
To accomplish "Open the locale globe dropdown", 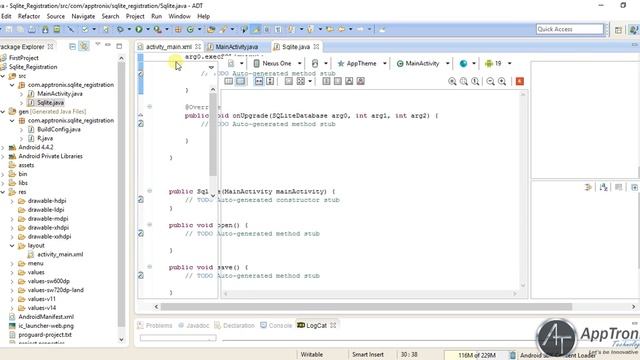I will tap(468, 63).
